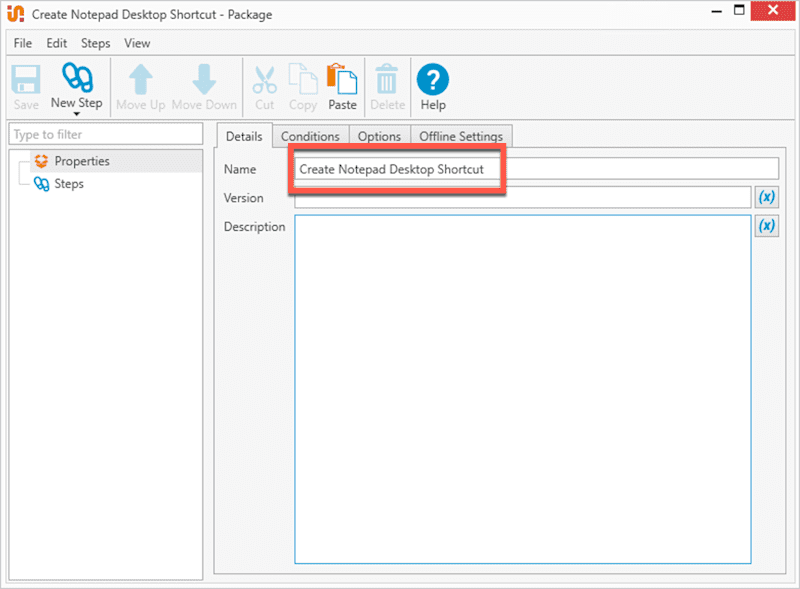This screenshot has width=800, height=589.
Task: Open the View menu
Action: click(137, 43)
